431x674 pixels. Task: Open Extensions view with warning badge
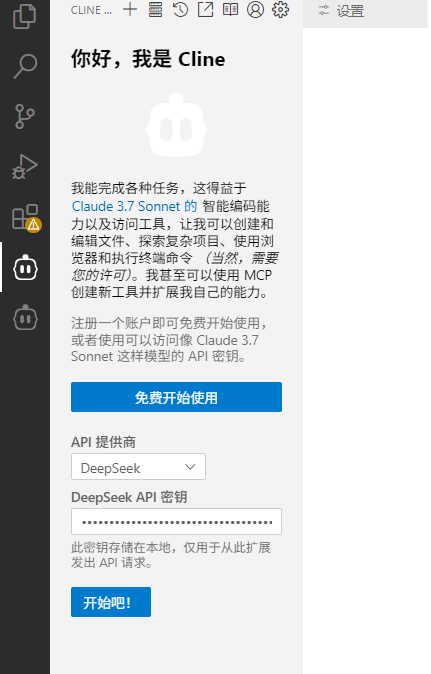(x=26, y=218)
